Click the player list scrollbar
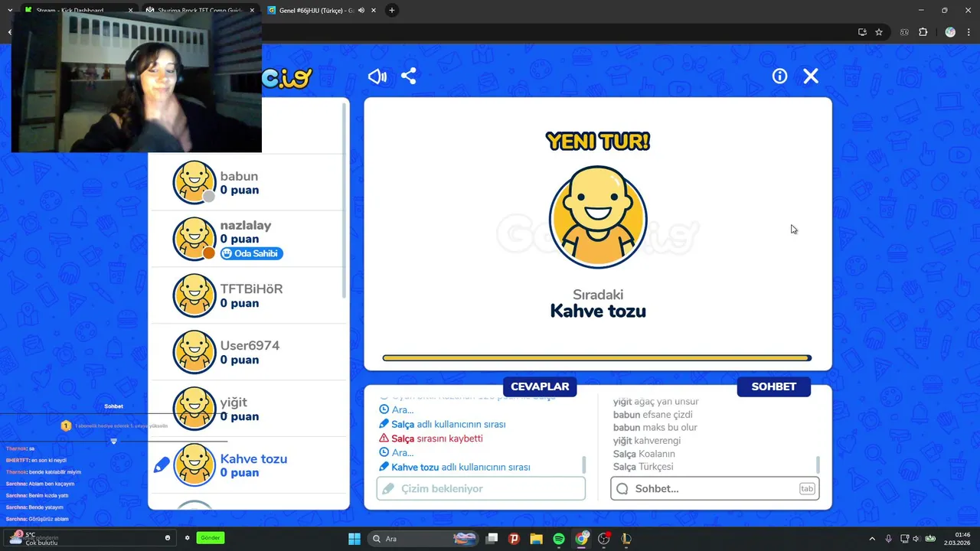This screenshot has width=980, height=551. [344, 201]
